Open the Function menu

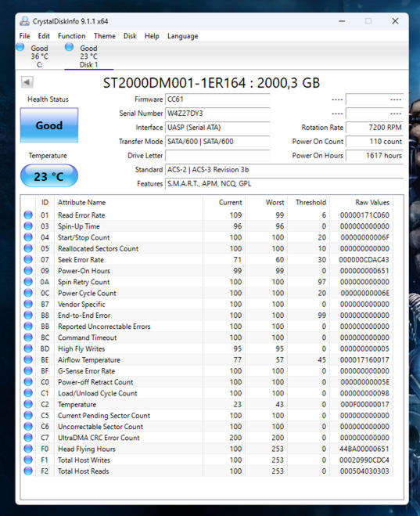(72, 36)
